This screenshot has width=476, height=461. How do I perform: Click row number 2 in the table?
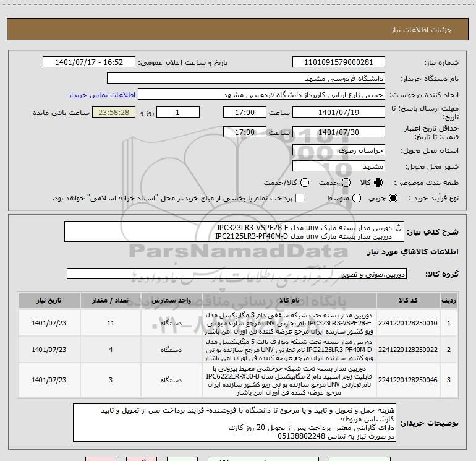tap(449, 350)
